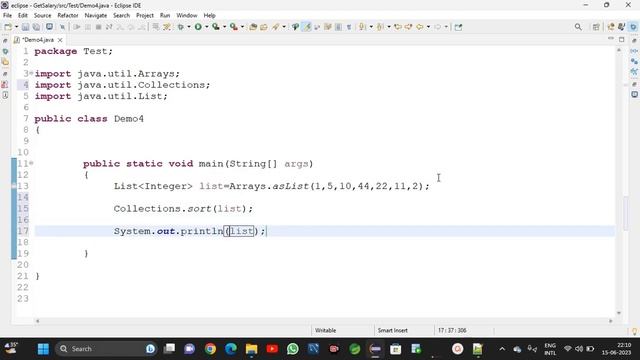Click the Windows taskbar Search box
This screenshot has width=640, height=360.
(x=107, y=349)
